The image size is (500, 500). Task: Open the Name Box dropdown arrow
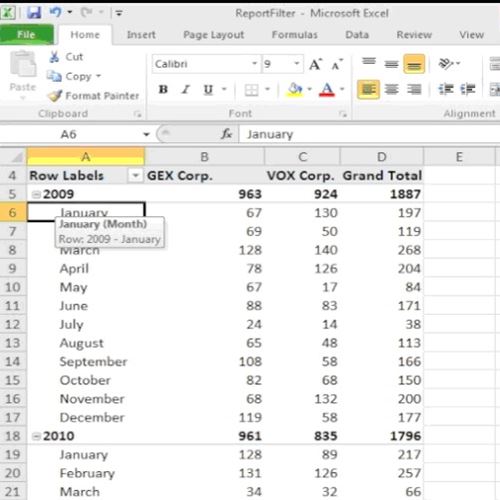click(146, 134)
